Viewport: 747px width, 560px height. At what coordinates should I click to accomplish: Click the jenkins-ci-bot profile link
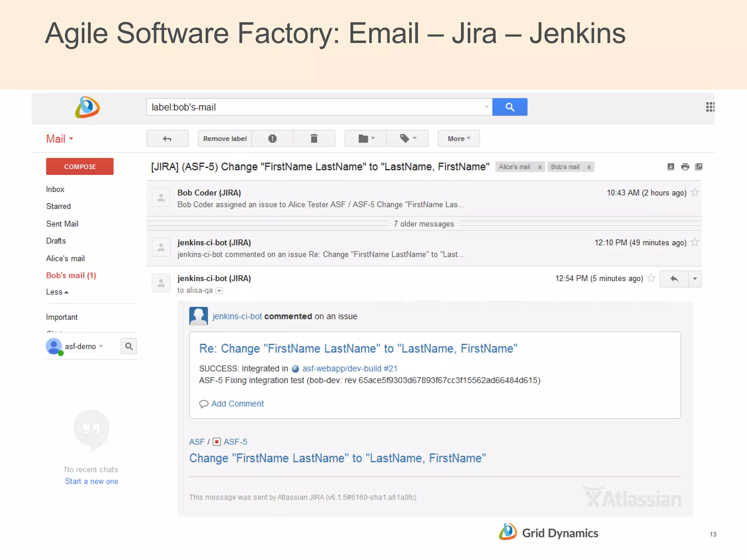(237, 316)
